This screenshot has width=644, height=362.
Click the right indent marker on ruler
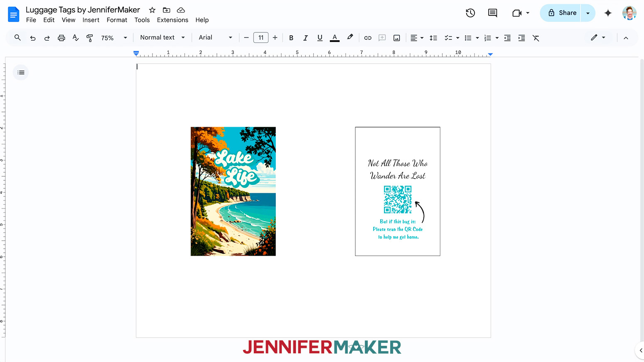(491, 54)
